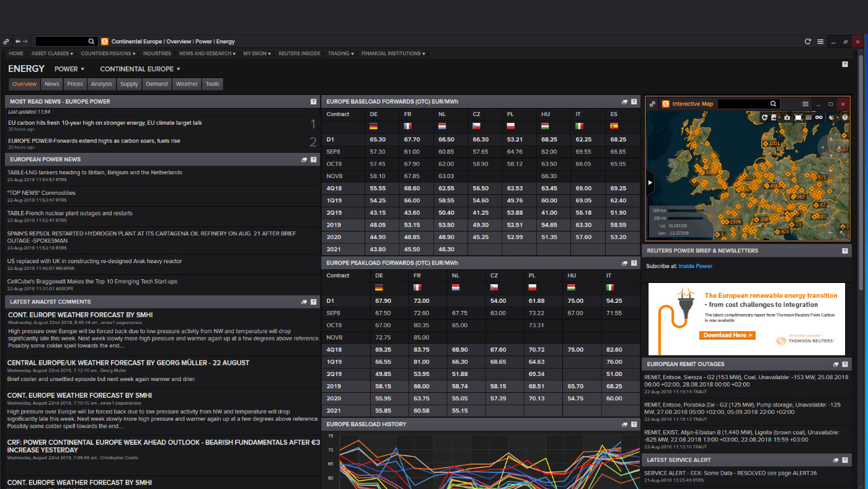Viewport: 868px width, 489px height.
Task: Open the Asset Classes dropdown menu
Action: tap(52, 53)
